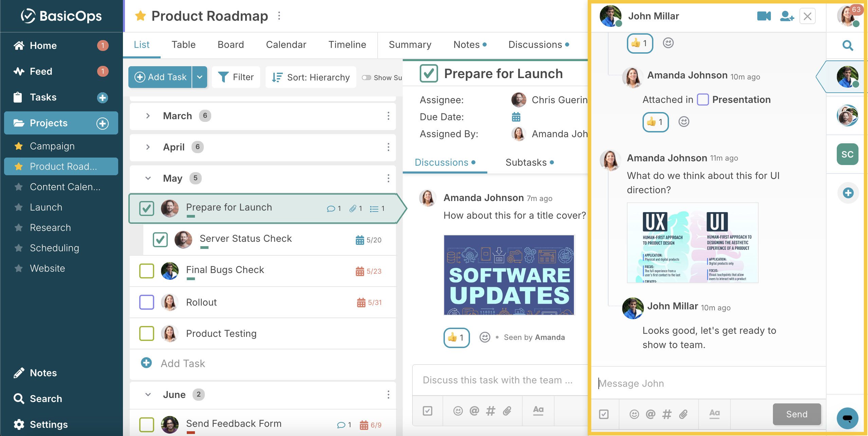Click the hashtag icon in task discussion toolbar
868x436 pixels.
click(490, 411)
